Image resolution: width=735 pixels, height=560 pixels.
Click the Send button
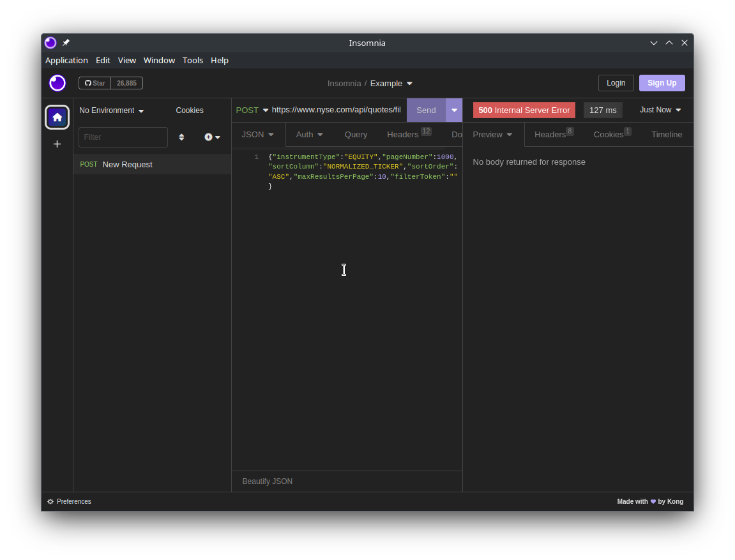click(426, 110)
